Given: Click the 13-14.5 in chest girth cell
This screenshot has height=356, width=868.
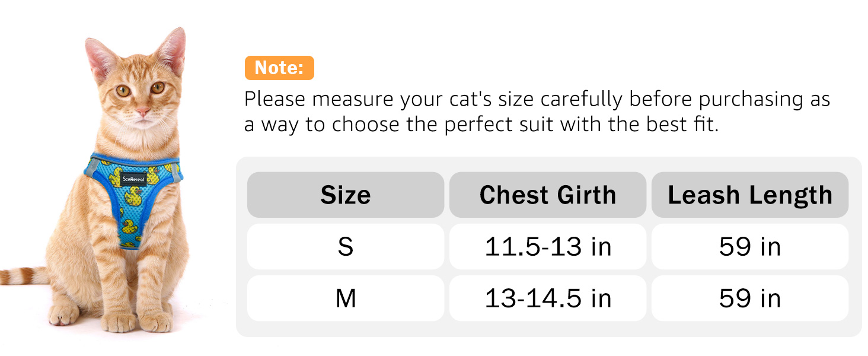Looking at the screenshot, I should tap(548, 298).
